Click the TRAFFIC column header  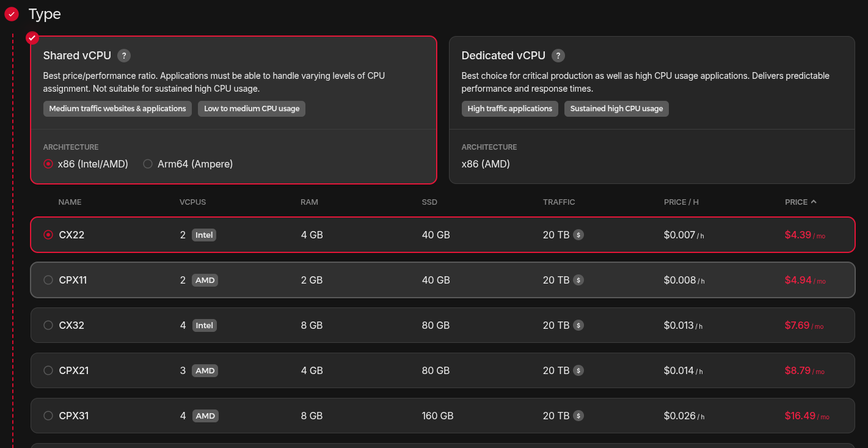[x=559, y=202]
